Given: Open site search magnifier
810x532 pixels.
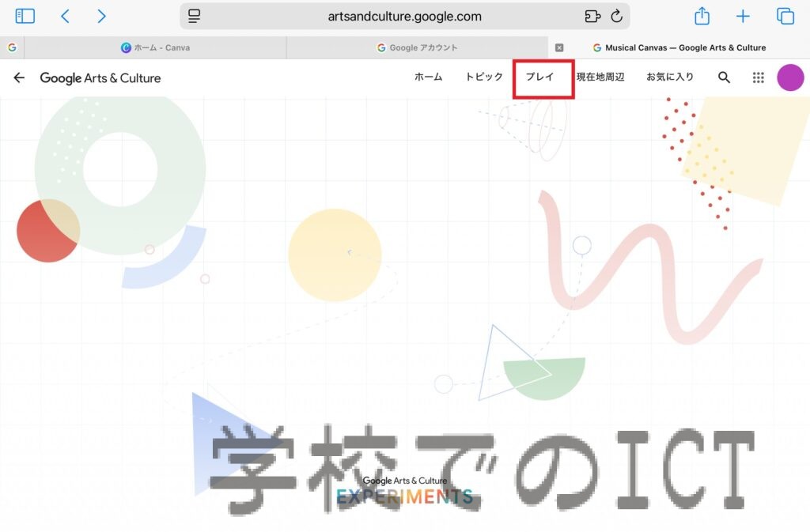Looking at the screenshot, I should (725, 77).
